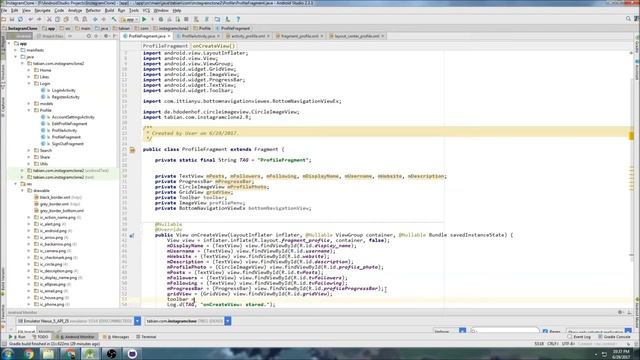Click the SDK Manager download icon
Screen dimensions: 640x360
tap(227, 19)
